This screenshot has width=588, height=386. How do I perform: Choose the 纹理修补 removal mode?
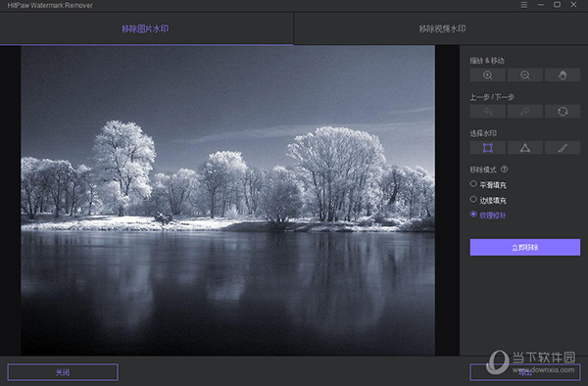(x=488, y=215)
